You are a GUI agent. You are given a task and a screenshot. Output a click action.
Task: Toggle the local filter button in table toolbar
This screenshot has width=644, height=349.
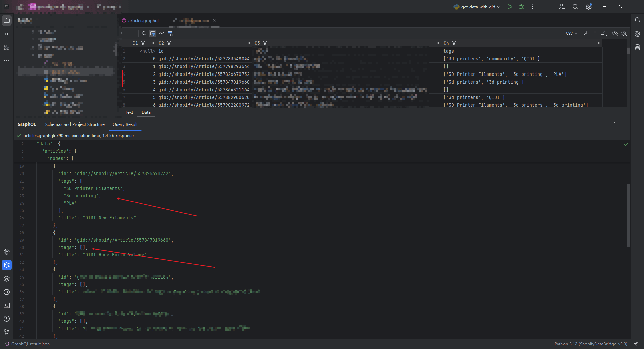click(x=153, y=33)
